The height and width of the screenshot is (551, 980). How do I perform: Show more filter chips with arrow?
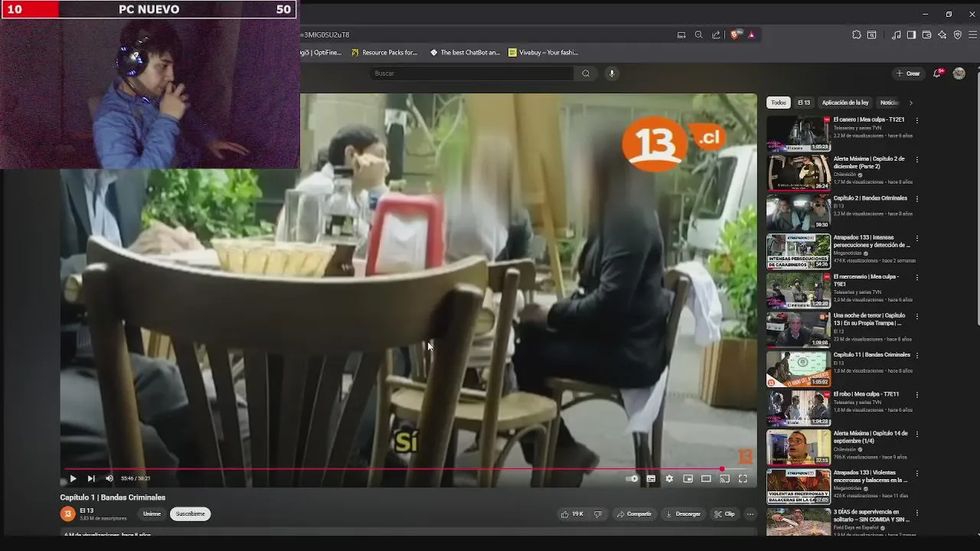click(910, 103)
